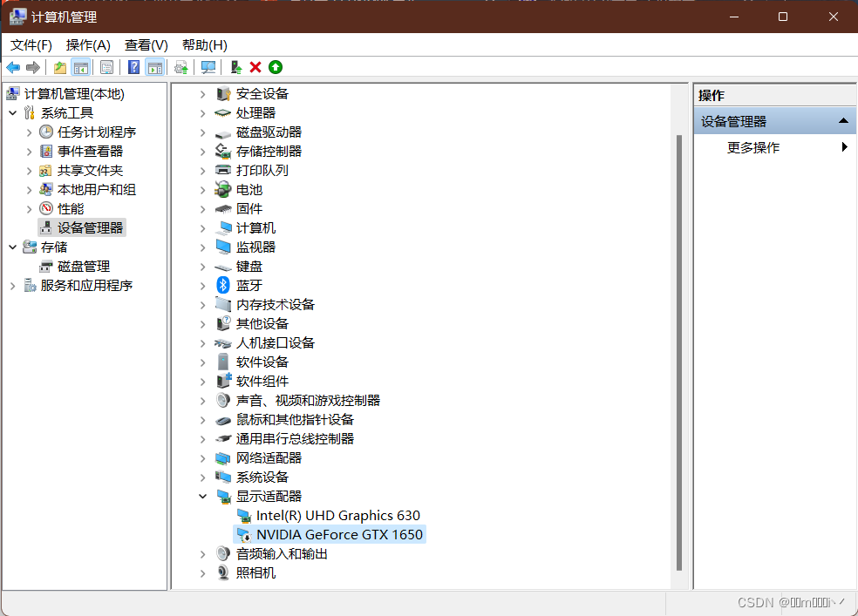Click the Scan for hardware changes monitor icon
Image resolution: width=858 pixels, height=616 pixels.
point(208,68)
